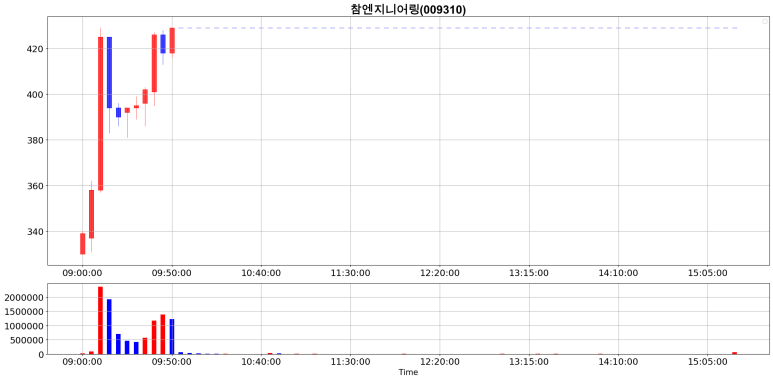The height and width of the screenshot is (380, 773).
Task: Click the first red candlestick at 09:00
Action: pos(83,244)
